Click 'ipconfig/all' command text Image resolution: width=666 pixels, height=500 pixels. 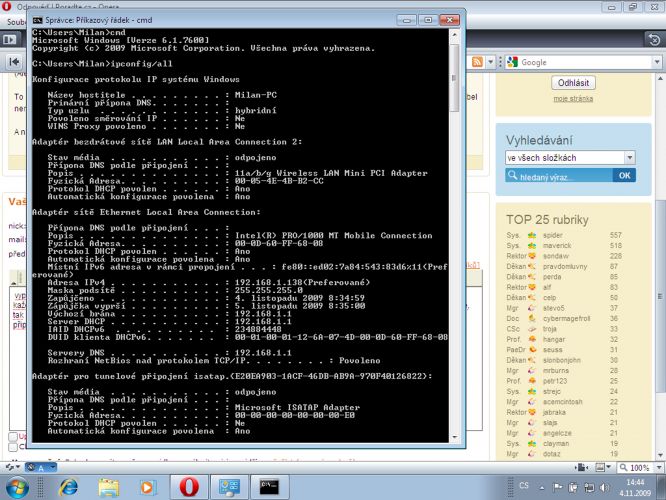click(141, 64)
